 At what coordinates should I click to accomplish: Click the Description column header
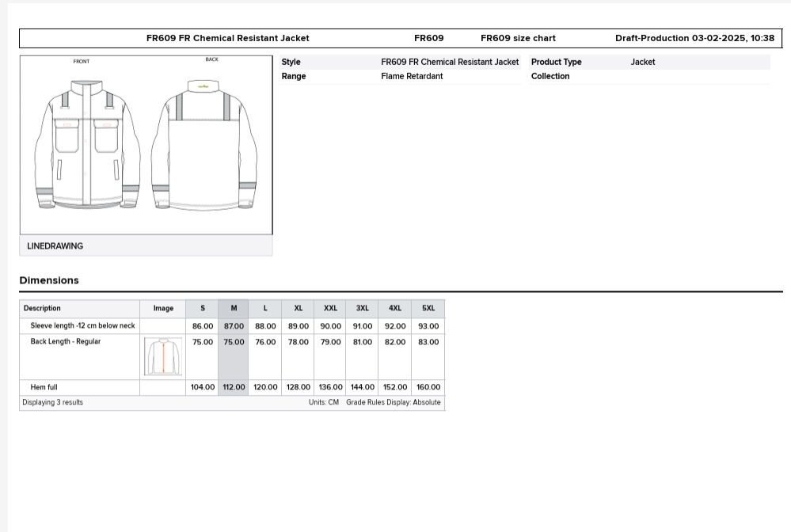43,308
